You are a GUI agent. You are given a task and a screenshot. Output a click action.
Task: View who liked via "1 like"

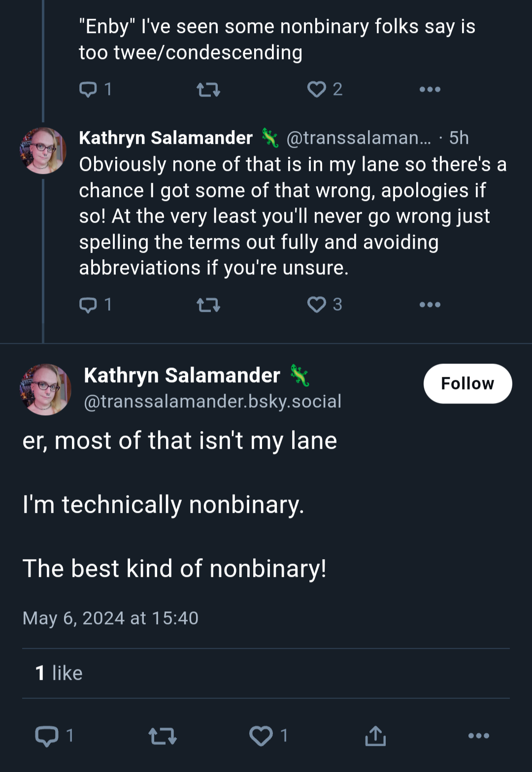point(59,673)
